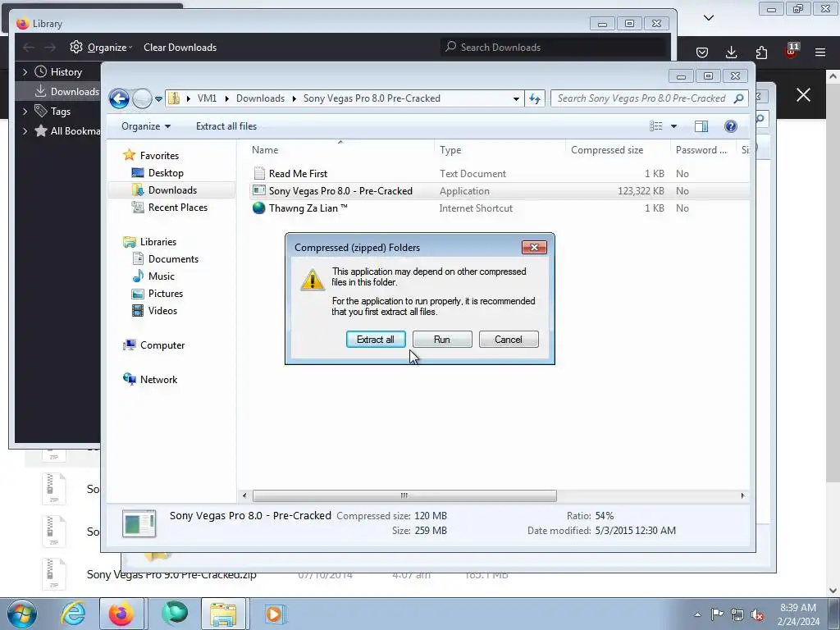This screenshot has width=840, height=630.
Task: Open the view options dropdown arrow
Action: point(674,126)
